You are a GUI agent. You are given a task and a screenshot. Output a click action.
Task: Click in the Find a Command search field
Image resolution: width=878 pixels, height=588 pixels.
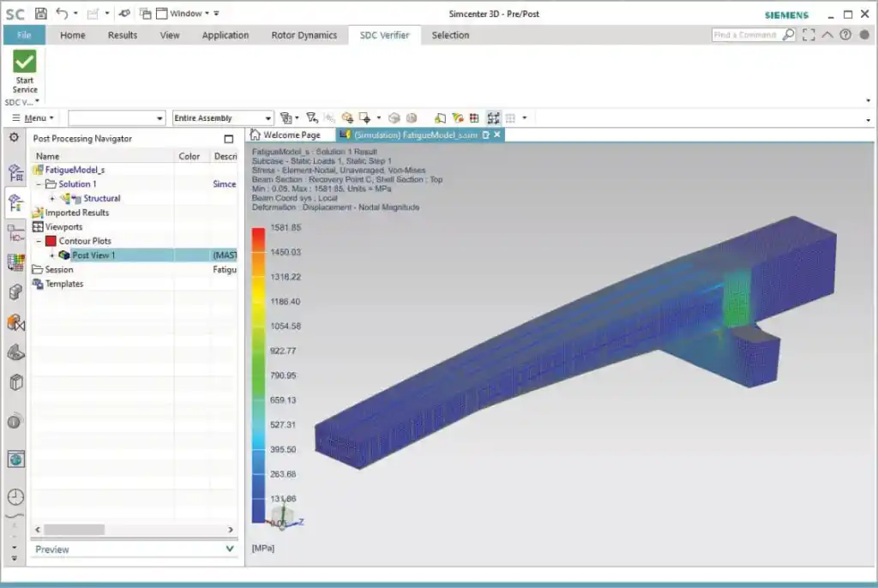tap(745, 35)
